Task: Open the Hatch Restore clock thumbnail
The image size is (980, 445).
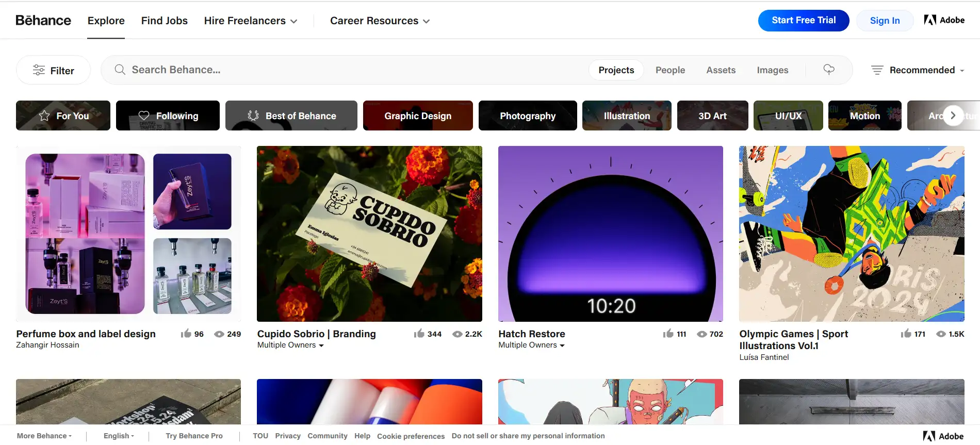Action: 611,234
